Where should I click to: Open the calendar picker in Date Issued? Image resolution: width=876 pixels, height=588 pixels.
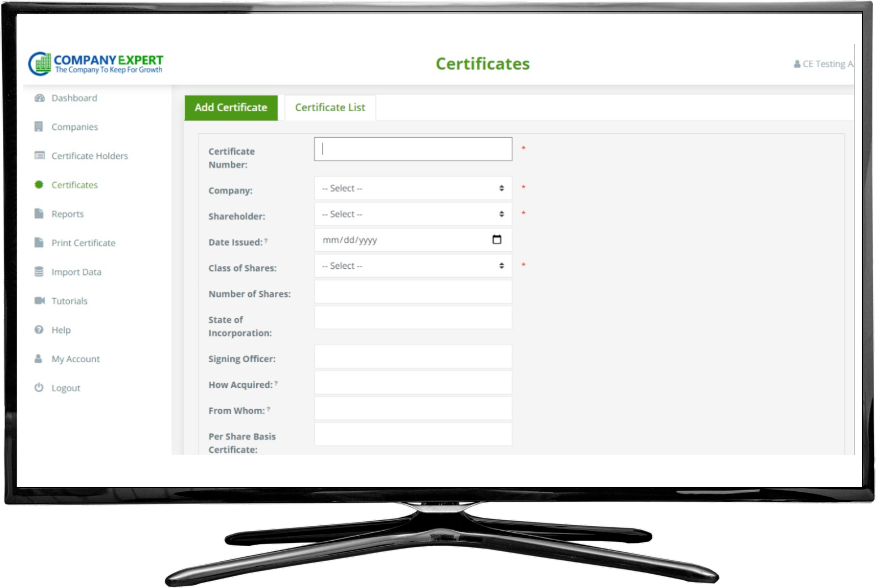(496, 239)
